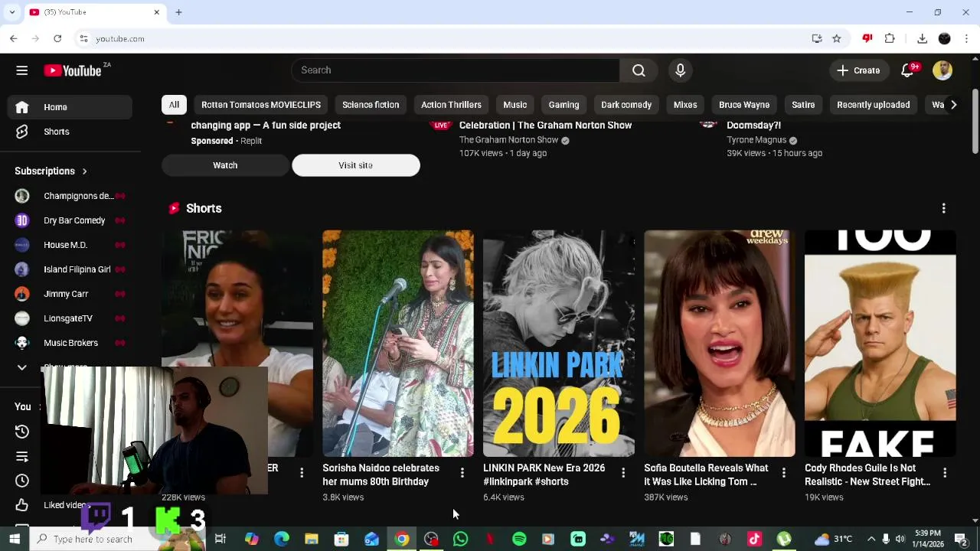The width and height of the screenshot is (980, 551).
Task: Open Dry Bar Comedy channel
Action: [x=70, y=220]
